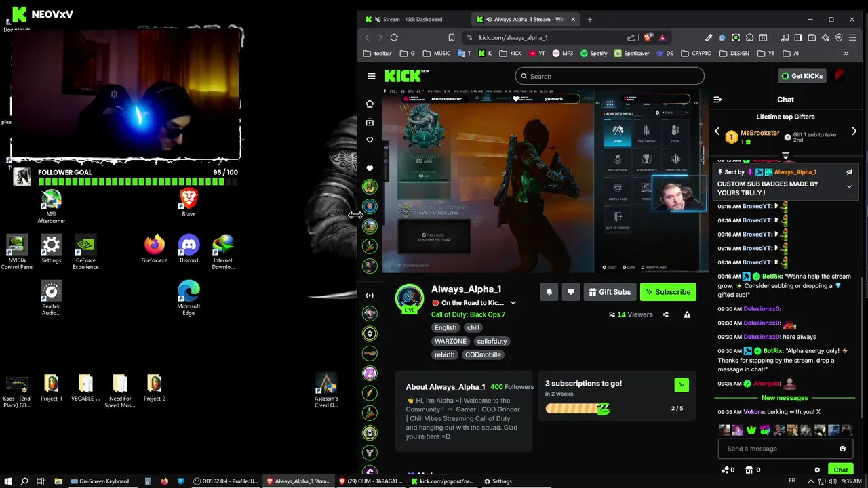868x488 pixels.
Task: Click the Get KICKs button
Action: [x=802, y=76]
